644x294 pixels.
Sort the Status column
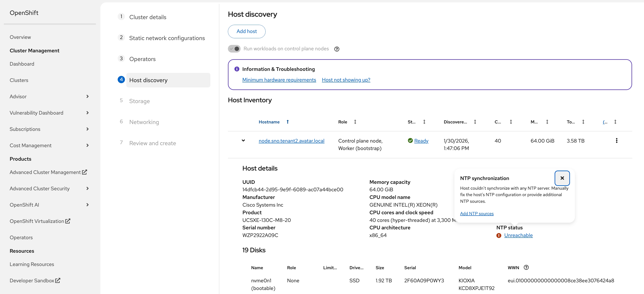click(424, 122)
